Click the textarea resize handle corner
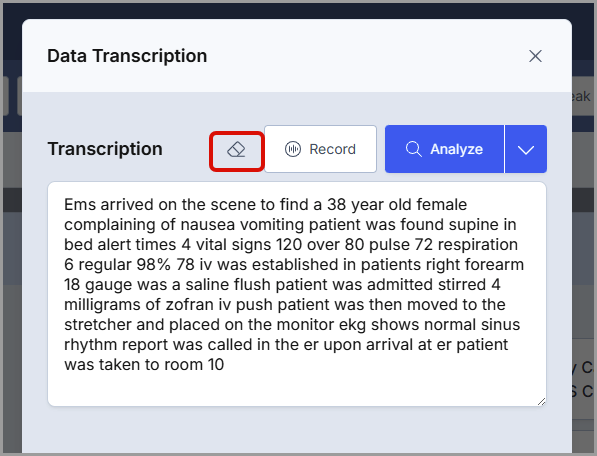This screenshot has width=597, height=456. [x=541, y=402]
